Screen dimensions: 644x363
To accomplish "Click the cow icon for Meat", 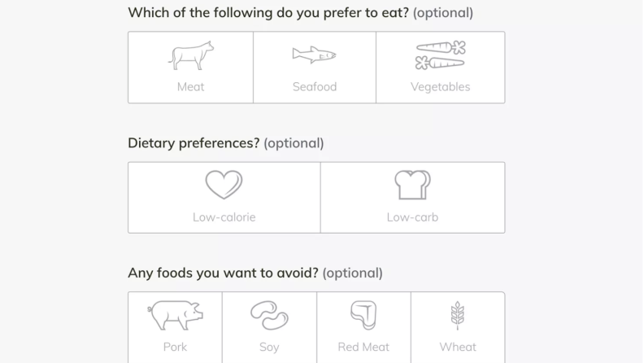I will 191,55.
